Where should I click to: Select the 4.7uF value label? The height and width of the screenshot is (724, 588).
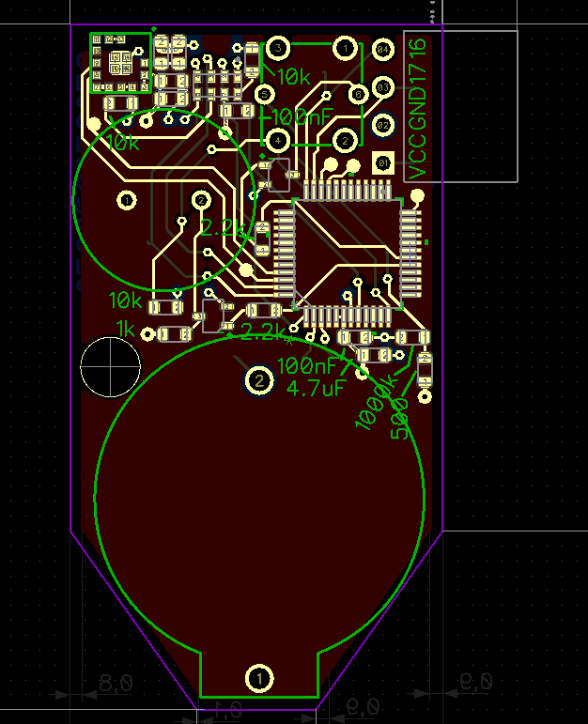coord(317,388)
